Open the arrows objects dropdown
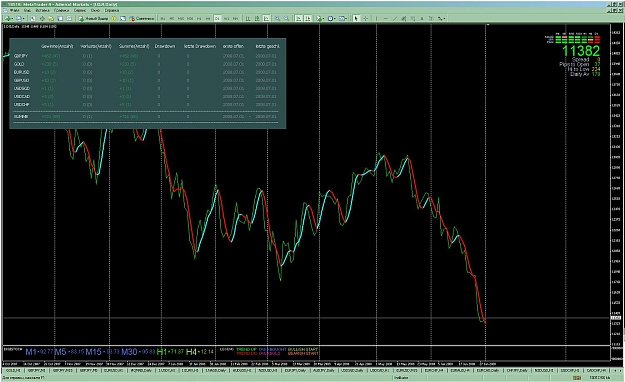Viewport: 625px width, 382px height. pos(441,18)
